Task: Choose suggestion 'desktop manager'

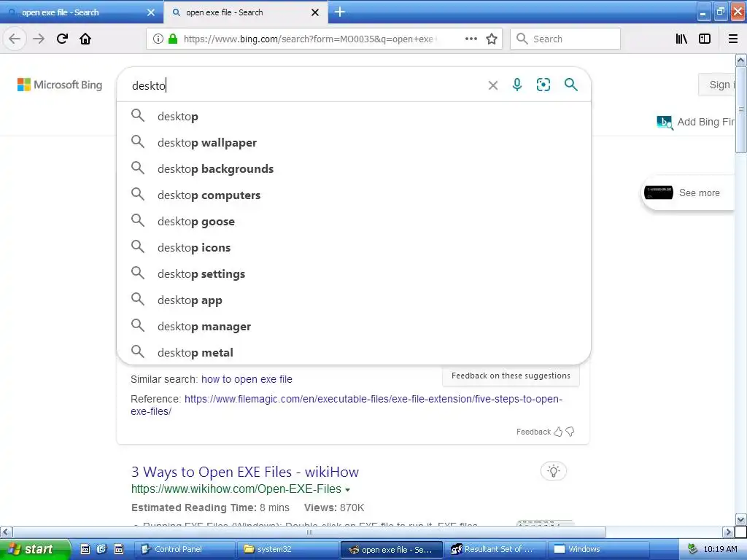Action: pyautogui.click(x=354, y=326)
